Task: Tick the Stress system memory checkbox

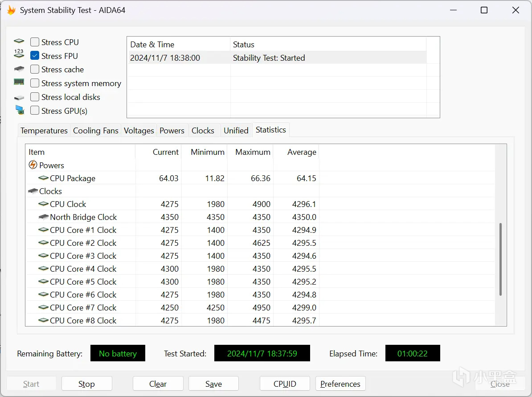Action: pos(35,83)
